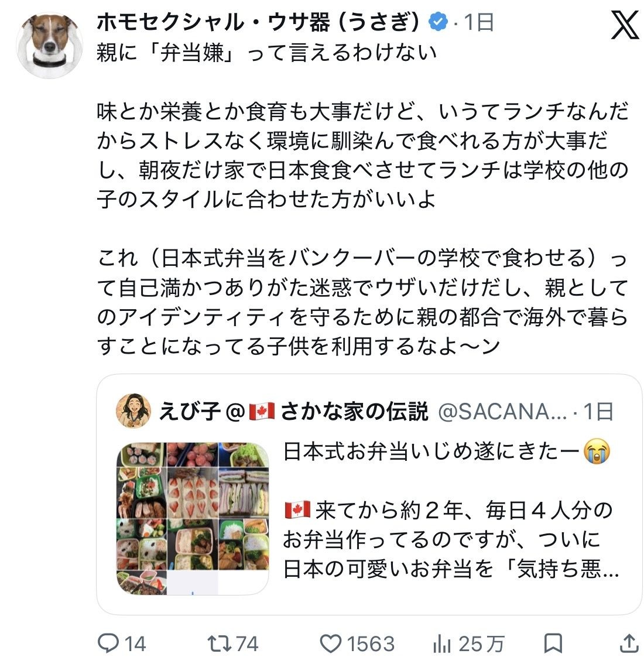This screenshot has height=664, width=644.
Task: Like the post with the heart icon
Action: (x=330, y=644)
